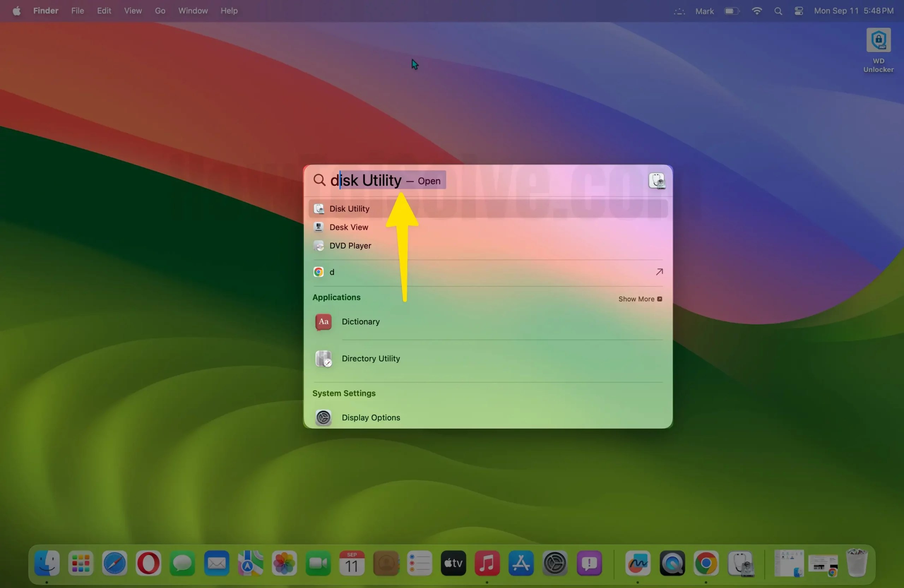Click the Control Center icon in menu bar
This screenshot has width=904, height=588.
pyautogui.click(x=798, y=11)
